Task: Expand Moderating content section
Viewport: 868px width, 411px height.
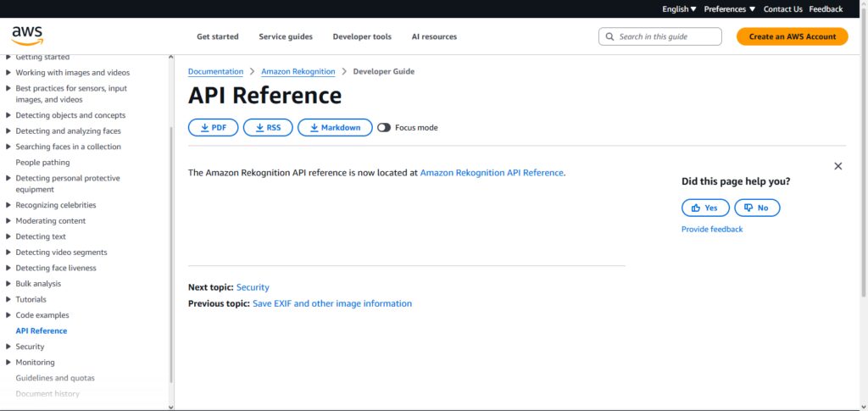Action: click(x=8, y=220)
